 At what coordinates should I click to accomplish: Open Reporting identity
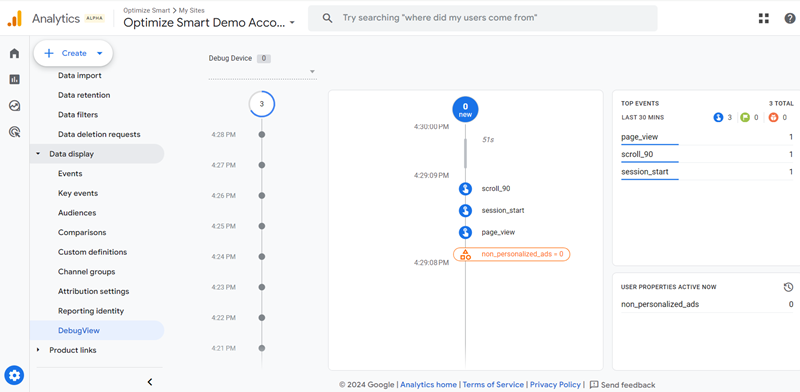(x=91, y=311)
